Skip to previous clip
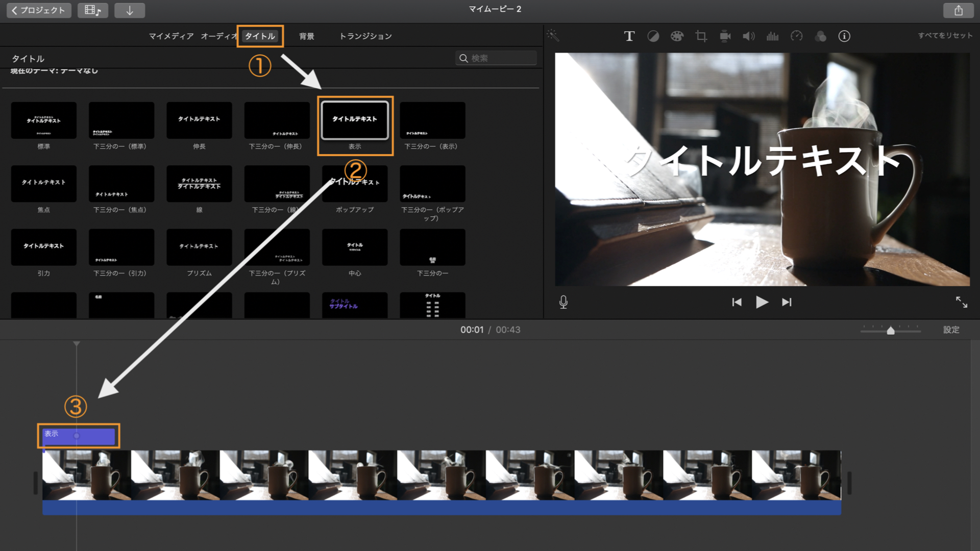This screenshot has width=980, height=551. pos(737,302)
